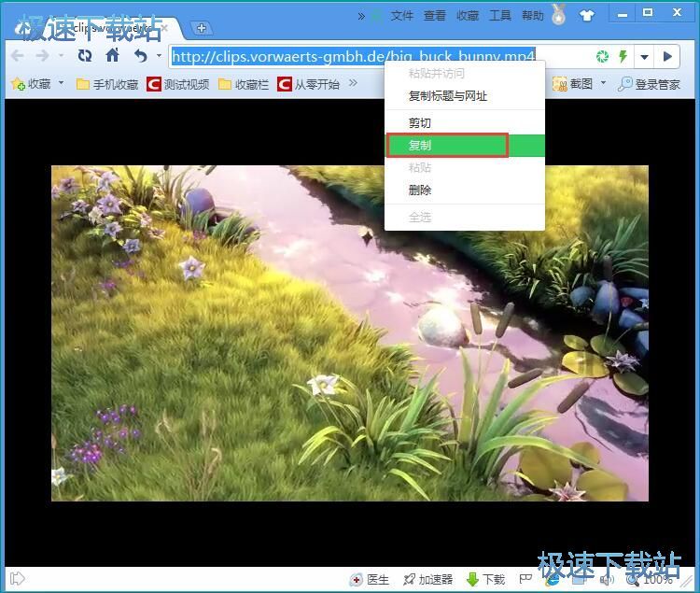Click the green compatibility mode icon in address bar
Image resolution: width=700 pixels, height=593 pixels.
[x=603, y=56]
